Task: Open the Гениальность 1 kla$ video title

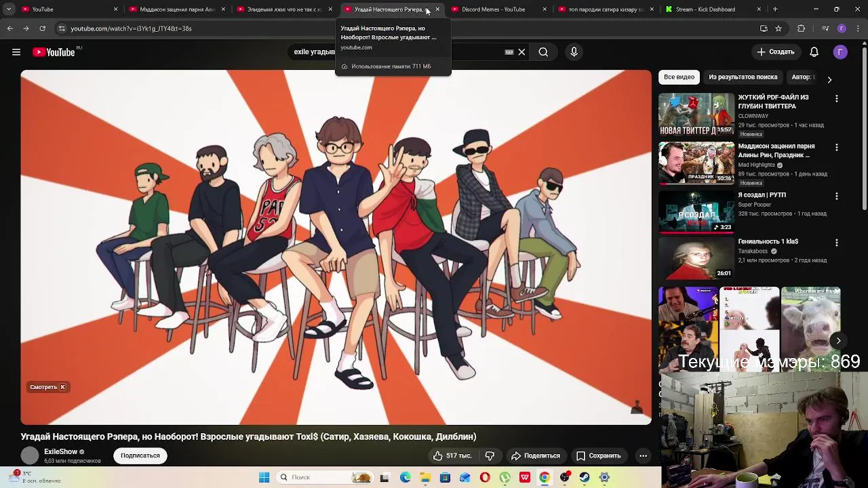Action: [x=768, y=242]
